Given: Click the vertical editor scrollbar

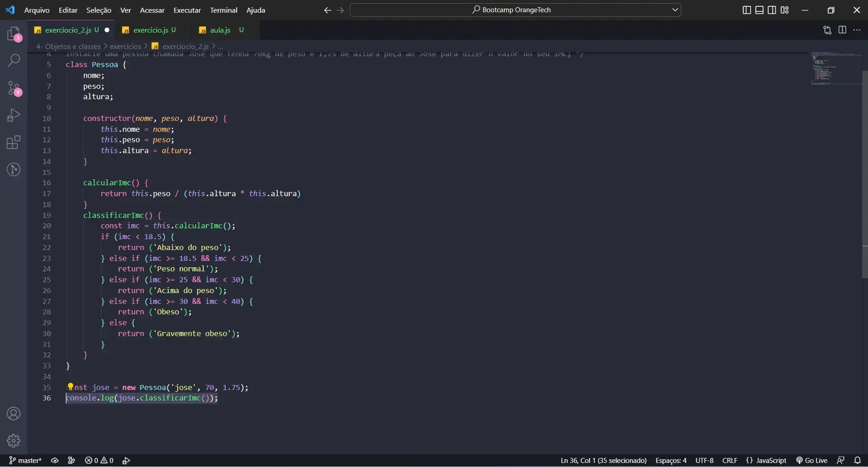Looking at the screenshot, I should click(864, 174).
